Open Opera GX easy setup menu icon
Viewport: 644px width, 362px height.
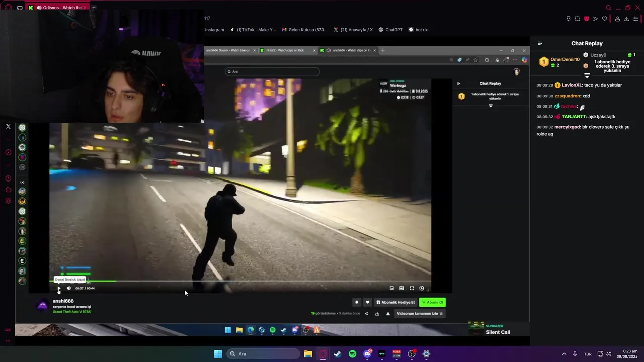pyautogui.click(x=636, y=19)
